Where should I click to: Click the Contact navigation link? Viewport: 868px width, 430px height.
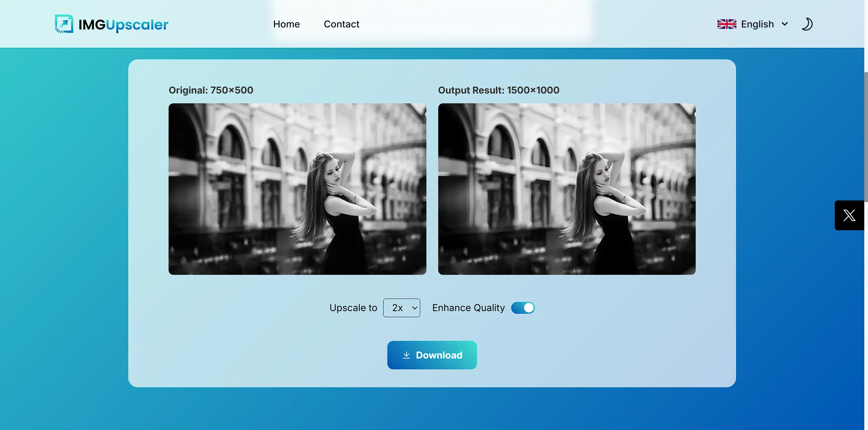coord(342,24)
